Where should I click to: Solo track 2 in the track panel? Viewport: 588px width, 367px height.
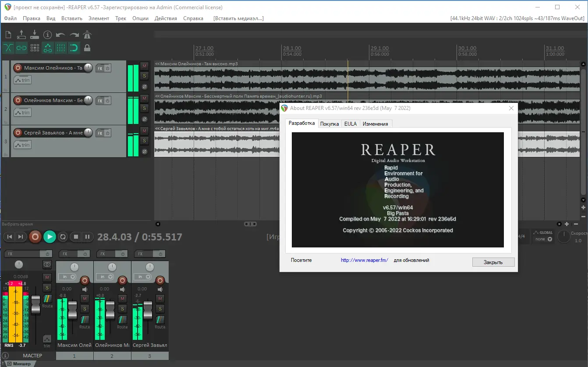tap(144, 108)
